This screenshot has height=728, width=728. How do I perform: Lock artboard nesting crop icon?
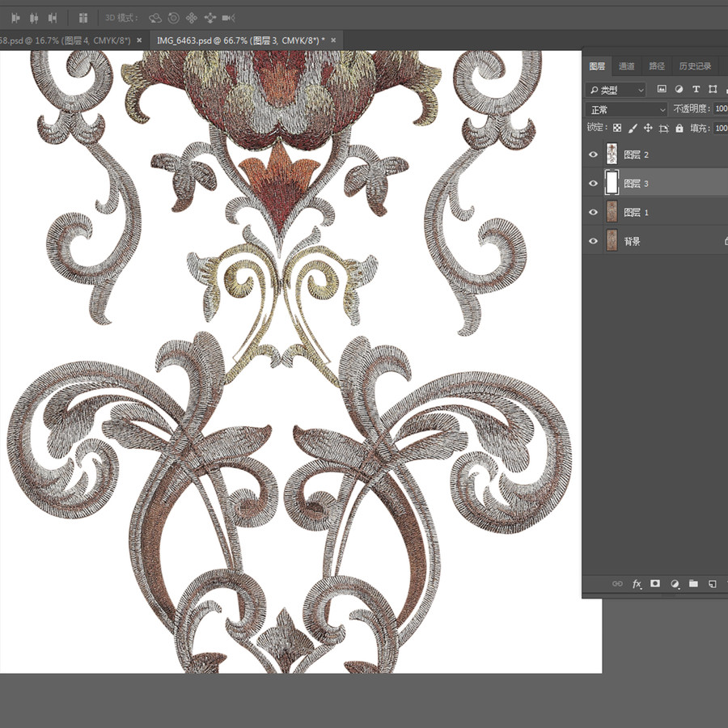[x=663, y=128]
